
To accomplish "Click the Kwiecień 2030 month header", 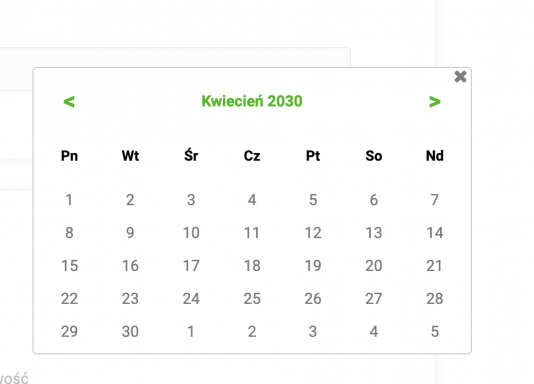I will [252, 101].
